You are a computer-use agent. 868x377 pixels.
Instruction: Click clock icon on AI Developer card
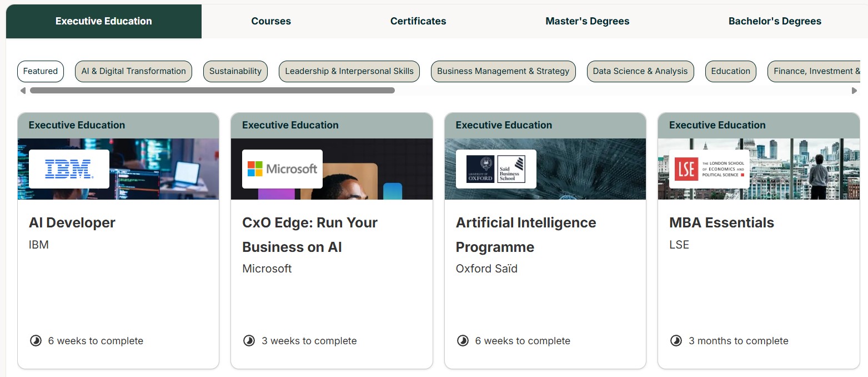click(x=36, y=341)
